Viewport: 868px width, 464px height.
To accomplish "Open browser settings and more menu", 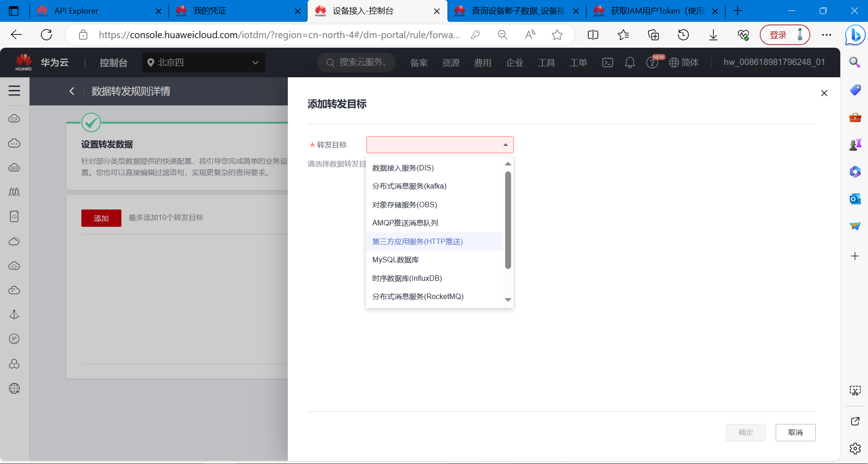I will pyautogui.click(x=827, y=35).
